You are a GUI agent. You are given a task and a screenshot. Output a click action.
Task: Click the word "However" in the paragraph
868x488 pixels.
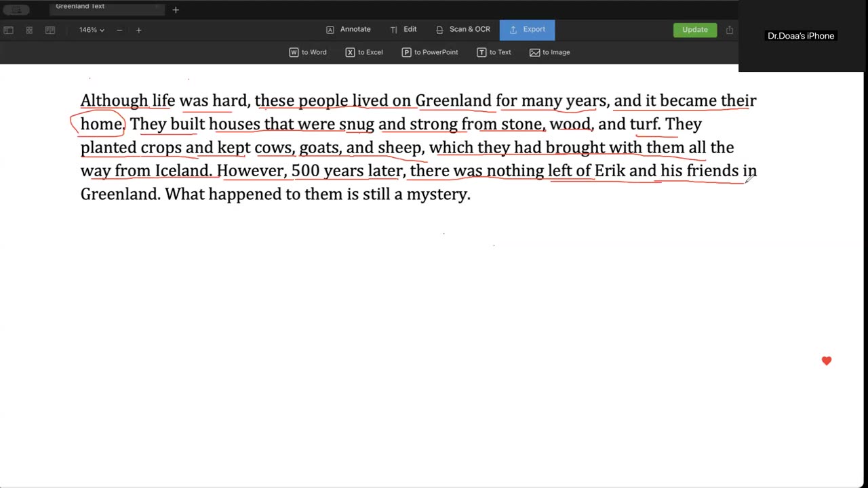(252, 171)
